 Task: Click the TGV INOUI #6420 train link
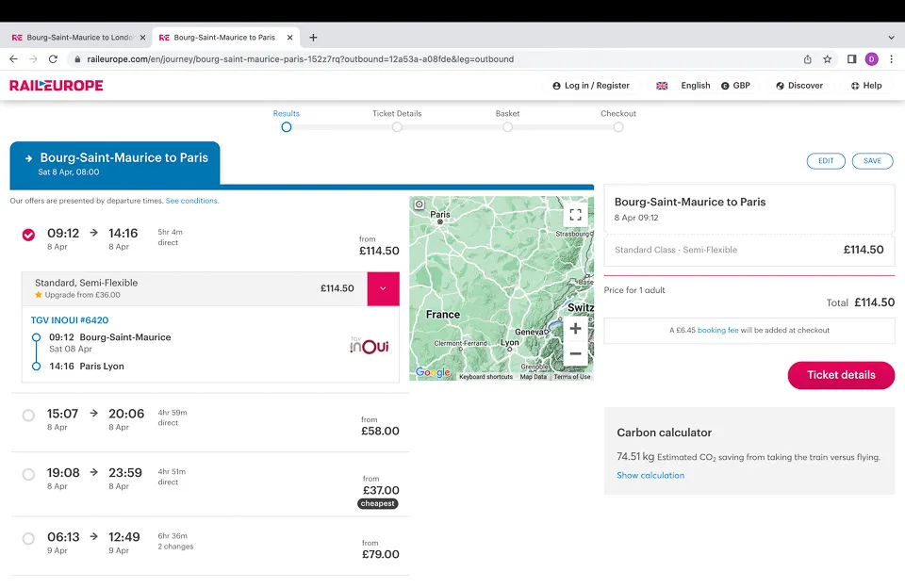[x=69, y=320]
